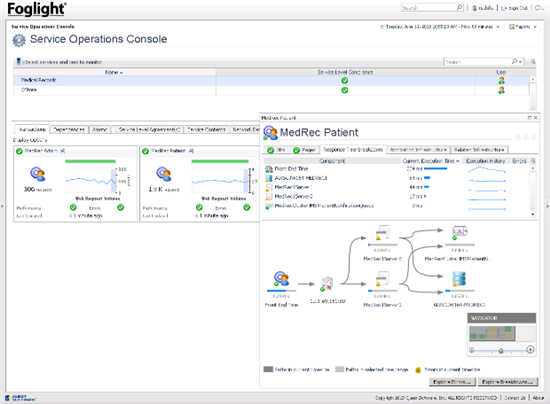Image resolution: width=550 pixels, height=404 pixels.
Task: Select the Related Infrastructure tab
Action: tap(479, 150)
